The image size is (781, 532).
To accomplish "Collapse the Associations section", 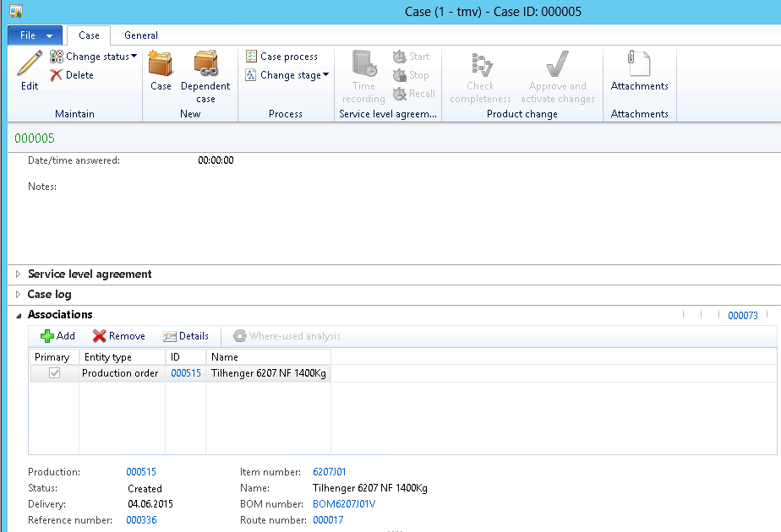I will (19, 315).
